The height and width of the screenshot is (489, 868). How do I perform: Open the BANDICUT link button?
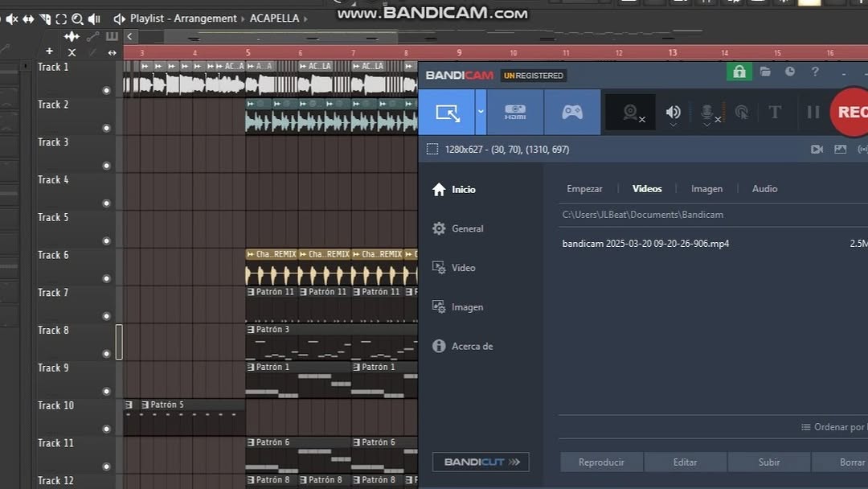coord(481,462)
